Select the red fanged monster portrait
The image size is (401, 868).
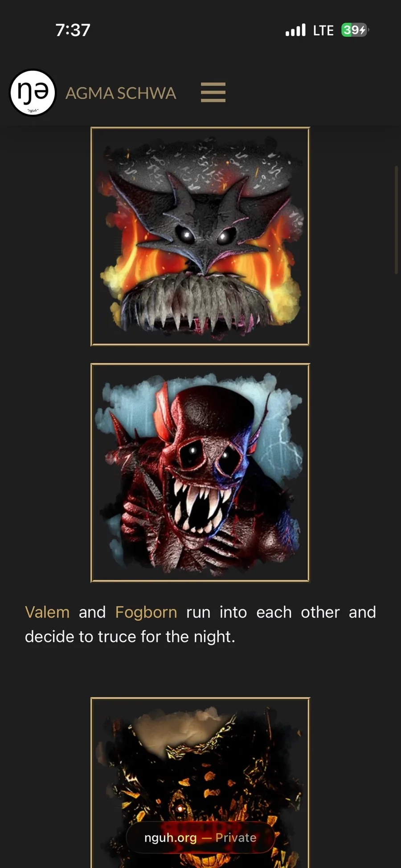click(x=200, y=473)
